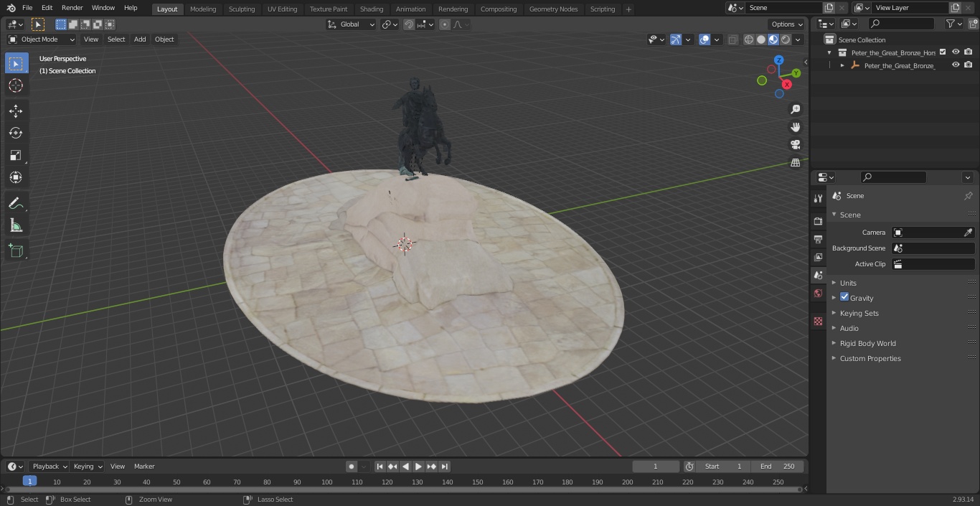Select the Rotate tool
This screenshot has height=506, width=980.
coord(16,133)
